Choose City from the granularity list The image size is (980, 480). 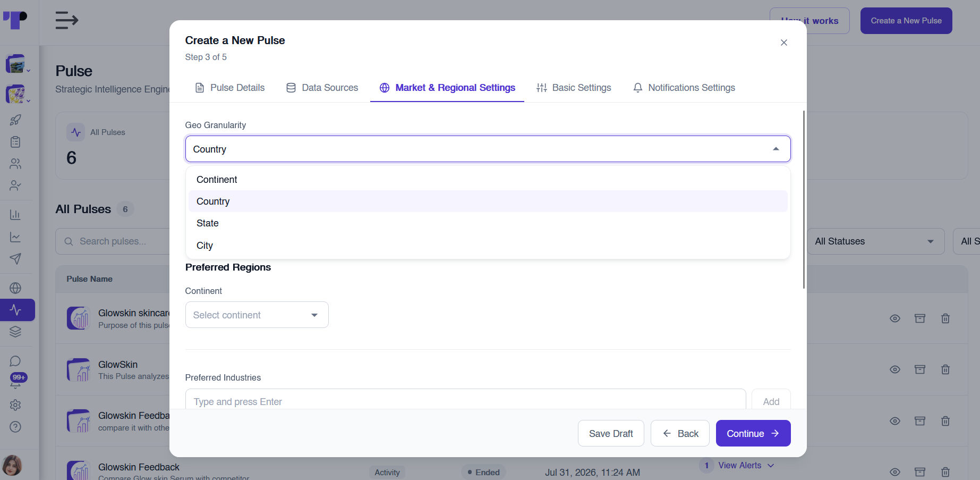click(x=488, y=246)
